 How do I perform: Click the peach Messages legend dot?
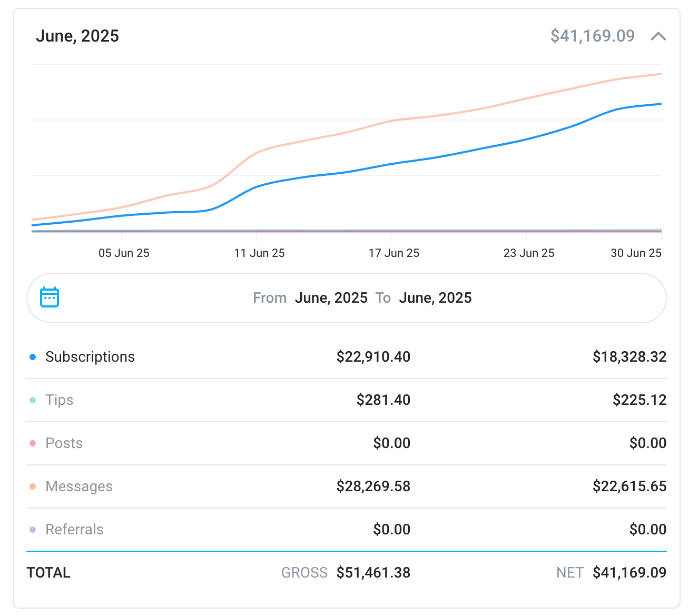(33, 486)
